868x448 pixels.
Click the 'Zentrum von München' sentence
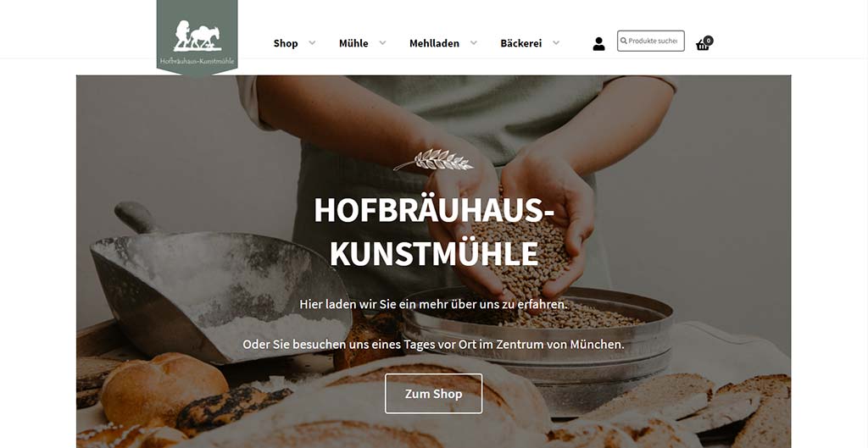coord(433,344)
